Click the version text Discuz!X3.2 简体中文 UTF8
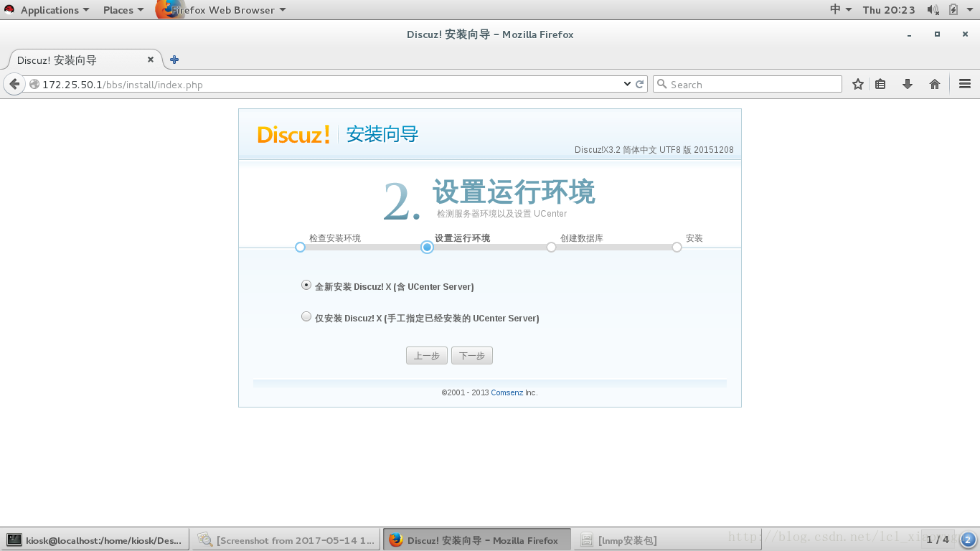This screenshot has height=551, width=980. pyautogui.click(x=654, y=150)
